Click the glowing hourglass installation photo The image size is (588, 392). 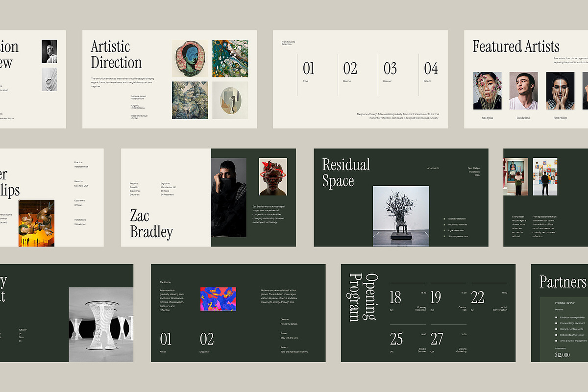(100, 324)
